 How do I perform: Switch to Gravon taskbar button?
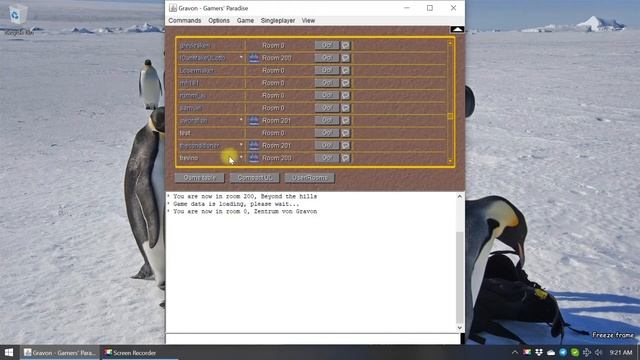tap(60, 353)
